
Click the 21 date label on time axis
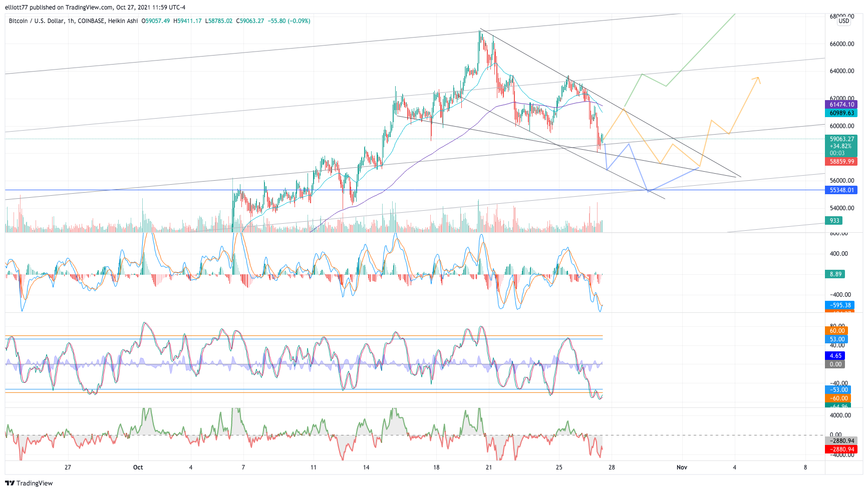(489, 467)
